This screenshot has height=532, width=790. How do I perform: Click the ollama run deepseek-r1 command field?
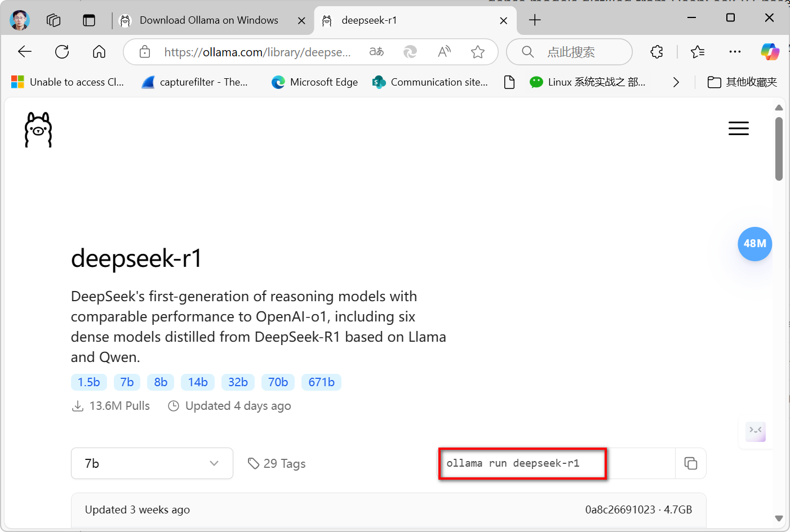click(x=557, y=463)
